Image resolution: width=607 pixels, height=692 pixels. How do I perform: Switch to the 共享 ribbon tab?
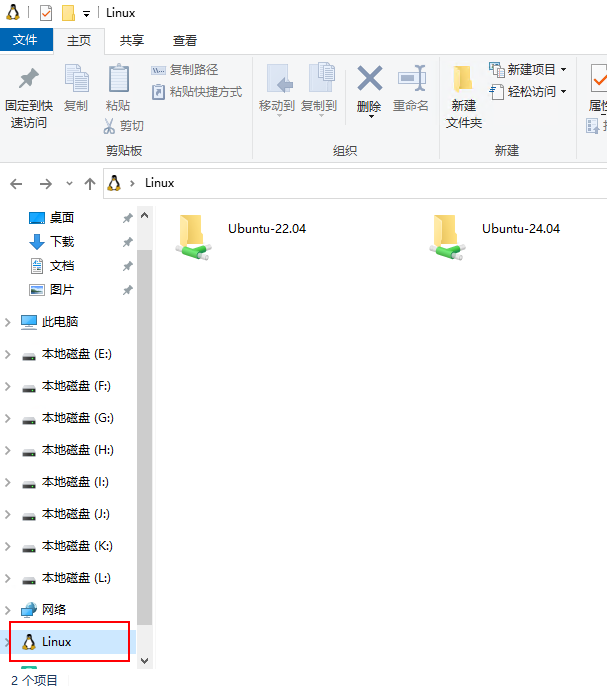(132, 41)
